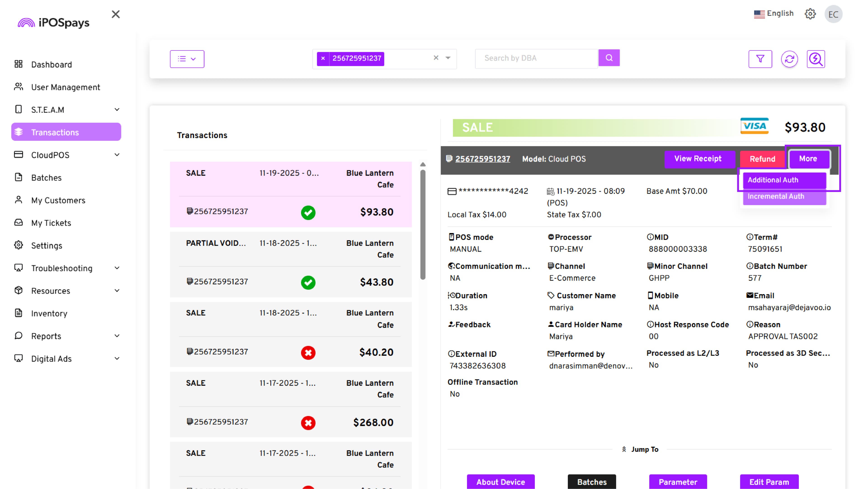Open the advanced search lightning icon
Screen dimensions: 868x489
point(815,59)
